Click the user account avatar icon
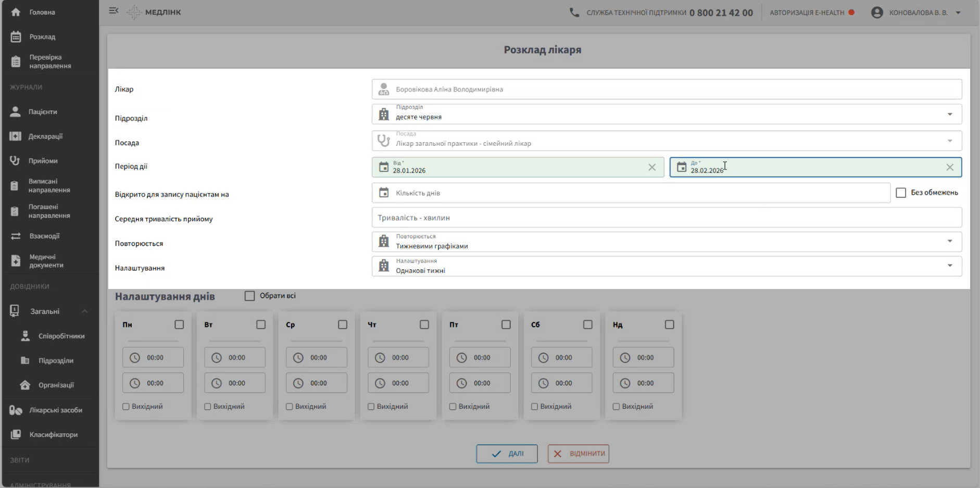This screenshot has height=488, width=980. 877,12
